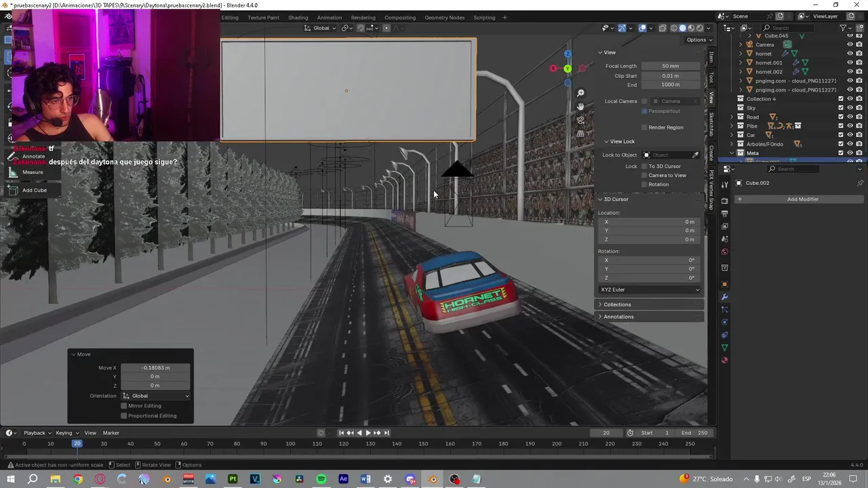This screenshot has height=488, width=868.
Task: Click the Focal Length 50 mm field
Action: [671, 66]
